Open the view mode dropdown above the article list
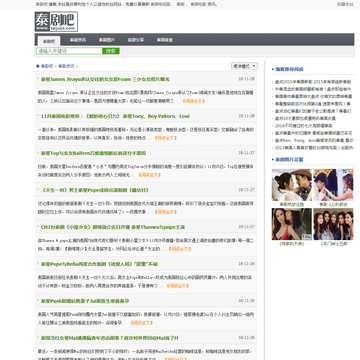The width and height of the screenshot is (360, 360). point(244,66)
